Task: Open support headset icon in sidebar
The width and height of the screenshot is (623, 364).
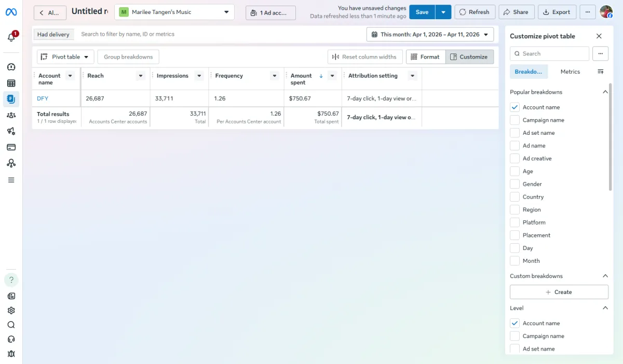Action: pyautogui.click(x=11, y=340)
